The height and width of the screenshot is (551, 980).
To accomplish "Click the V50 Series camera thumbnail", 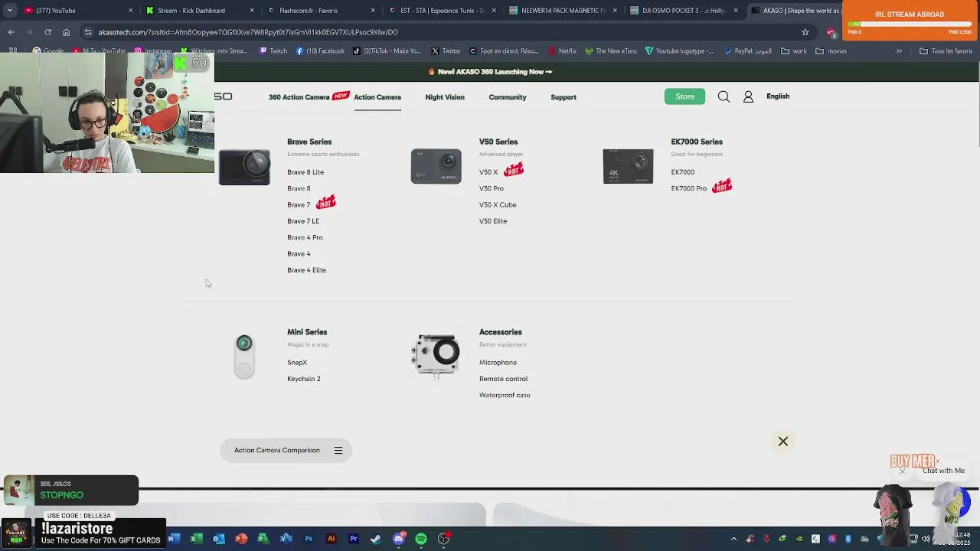I will [436, 167].
